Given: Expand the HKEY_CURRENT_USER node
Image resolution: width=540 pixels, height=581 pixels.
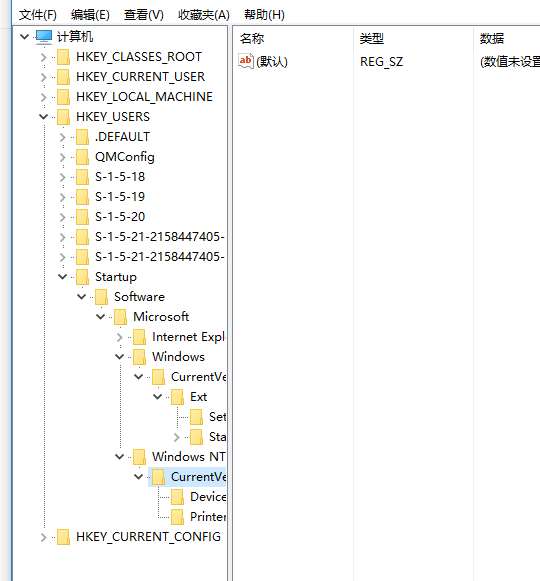Looking at the screenshot, I should pos(43,77).
